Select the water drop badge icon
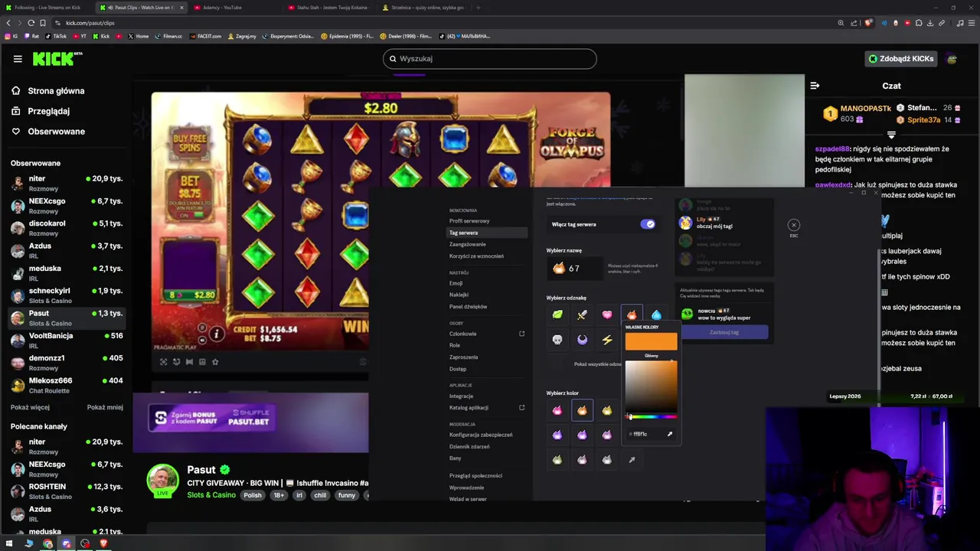This screenshot has height=551, width=980. pos(656,315)
